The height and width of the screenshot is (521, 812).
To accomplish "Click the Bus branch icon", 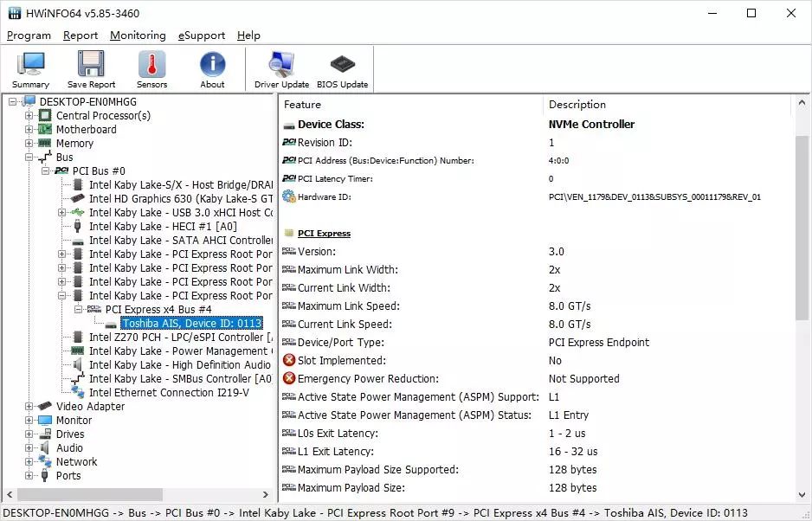I will click(x=45, y=157).
